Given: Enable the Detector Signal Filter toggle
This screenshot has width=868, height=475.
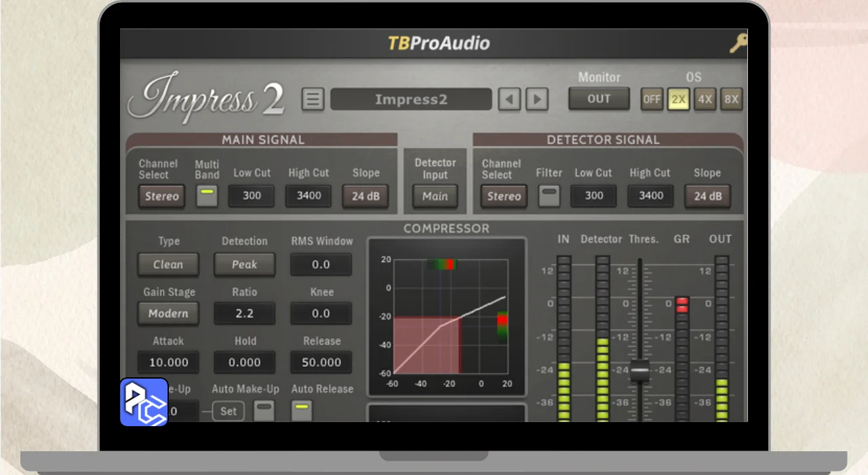Looking at the screenshot, I should (549, 196).
